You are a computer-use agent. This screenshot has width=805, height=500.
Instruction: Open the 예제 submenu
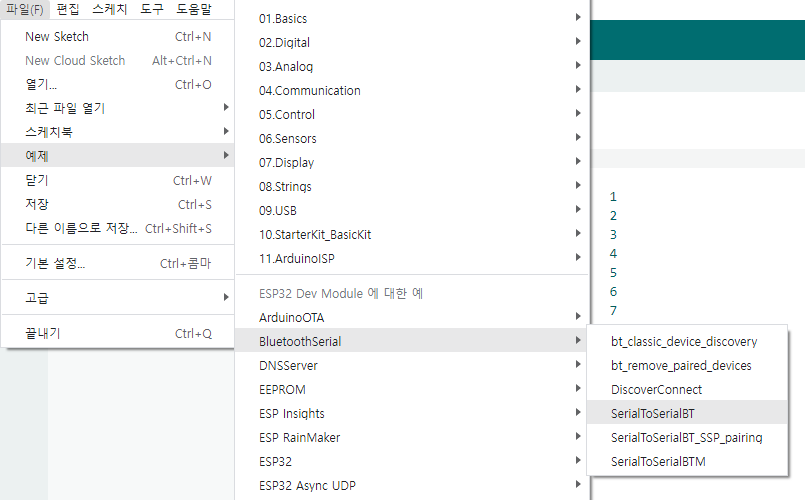[x=118, y=156]
